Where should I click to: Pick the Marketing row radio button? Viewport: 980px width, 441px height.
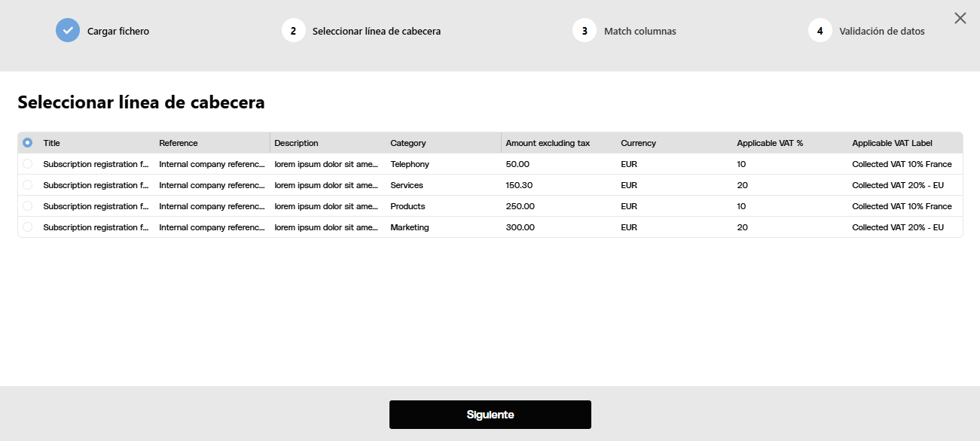click(x=28, y=227)
